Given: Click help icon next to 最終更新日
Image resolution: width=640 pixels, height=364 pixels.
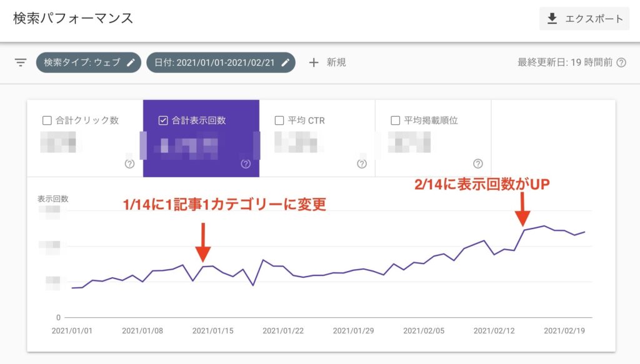Looking at the screenshot, I should coord(621,62).
